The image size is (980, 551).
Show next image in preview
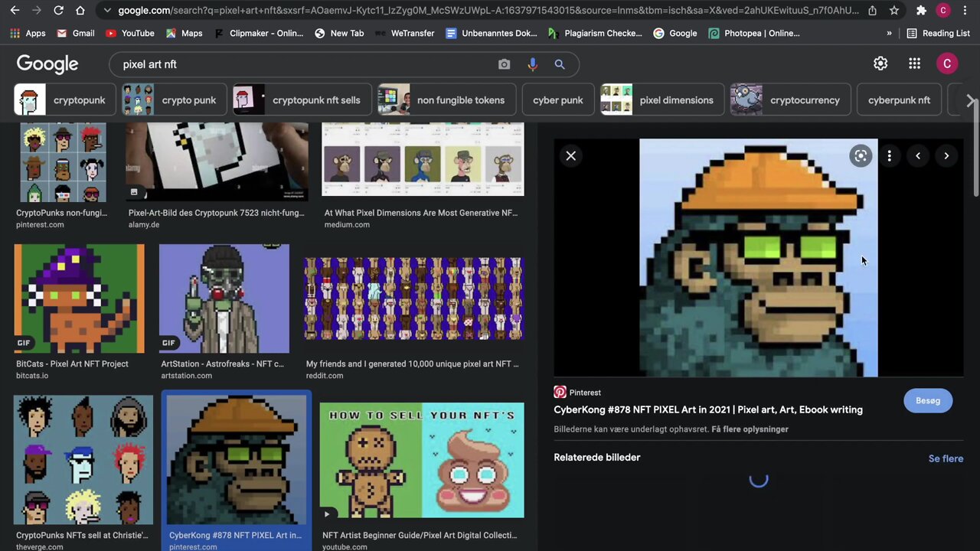(x=946, y=156)
